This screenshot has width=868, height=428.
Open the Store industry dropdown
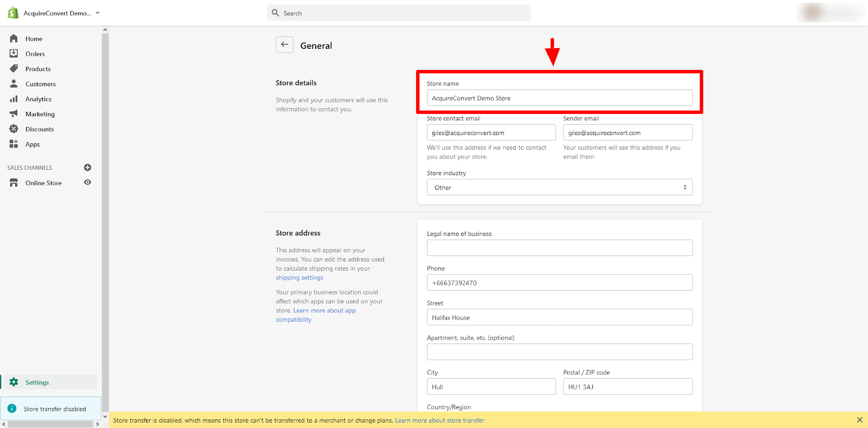pyautogui.click(x=559, y=188)
